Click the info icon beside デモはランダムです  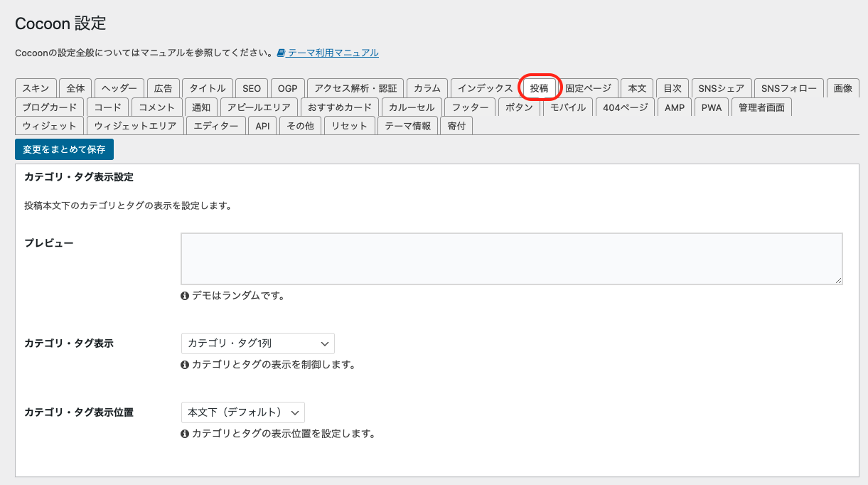pyautogui.click(x=186, y=296)
